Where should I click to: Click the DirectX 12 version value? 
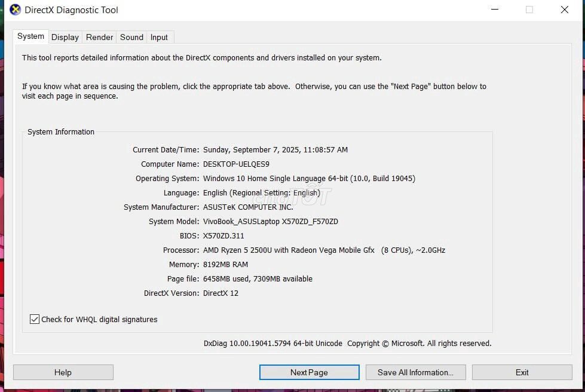220,293
